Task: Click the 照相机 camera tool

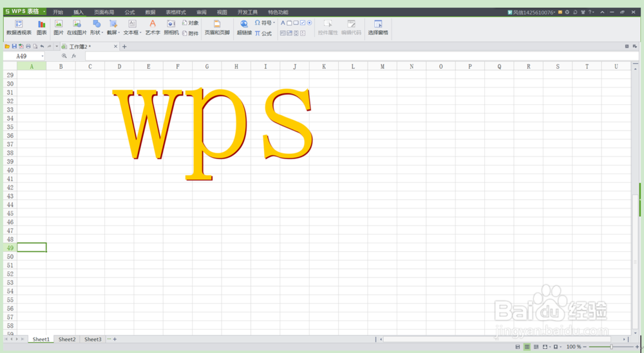Action: pos(171,28)
